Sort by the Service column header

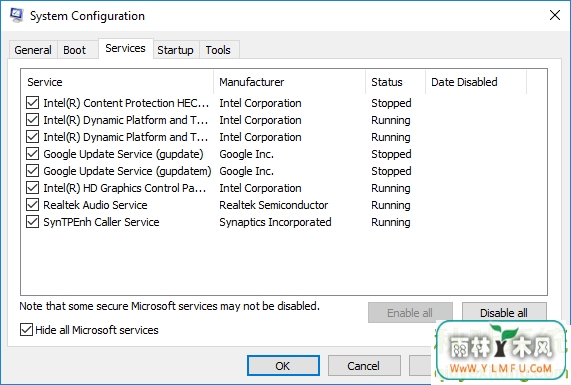117,82
